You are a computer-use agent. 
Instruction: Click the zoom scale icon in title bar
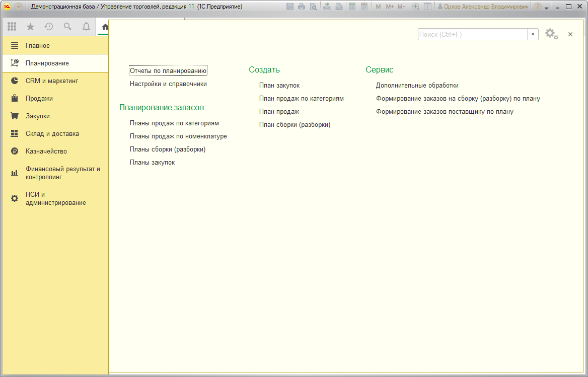click(x=415, y=7)
